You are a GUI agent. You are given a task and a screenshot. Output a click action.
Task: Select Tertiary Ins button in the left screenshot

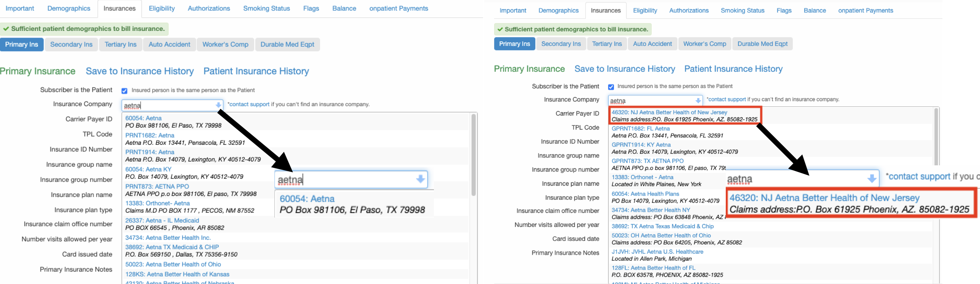click(120, 45)
